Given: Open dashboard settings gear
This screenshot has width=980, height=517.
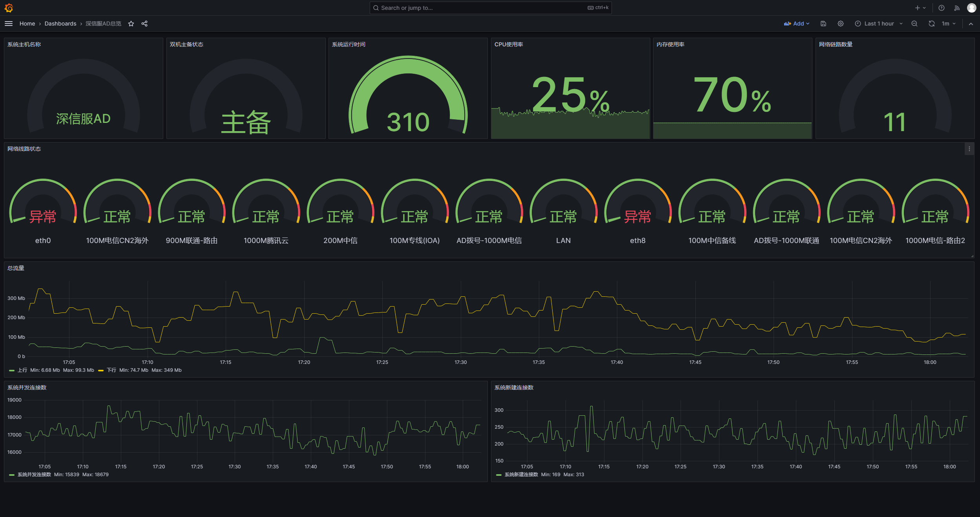Looking at the screenshot, I should [840, 24].
